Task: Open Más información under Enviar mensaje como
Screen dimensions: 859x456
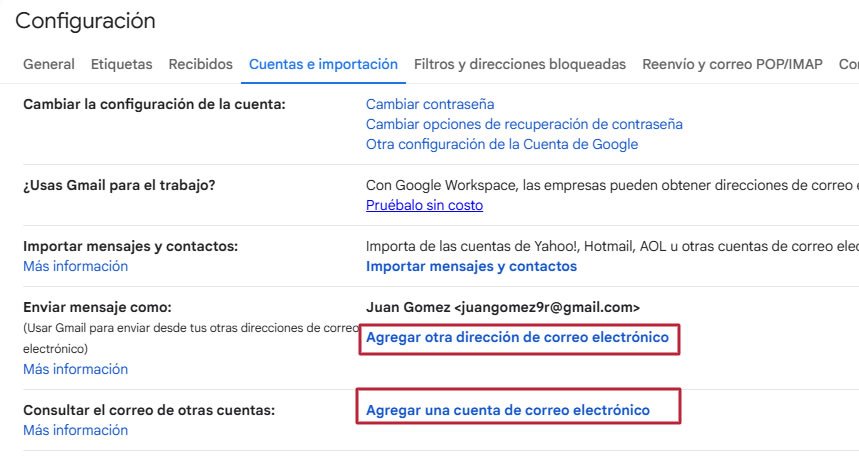Action: point(76,369)
